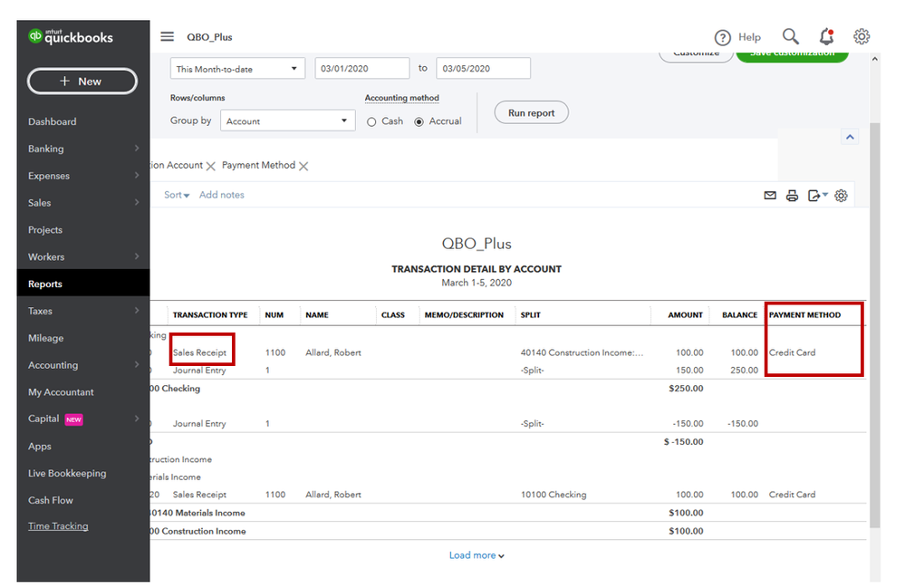
Task: Expand the Capital sidebar submenu
Action: (137, 419)
